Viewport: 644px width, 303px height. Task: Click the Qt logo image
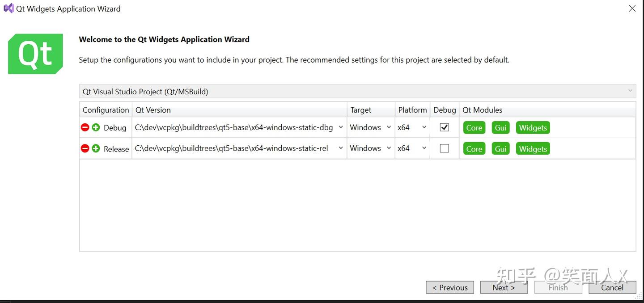(x=35, y=54)
